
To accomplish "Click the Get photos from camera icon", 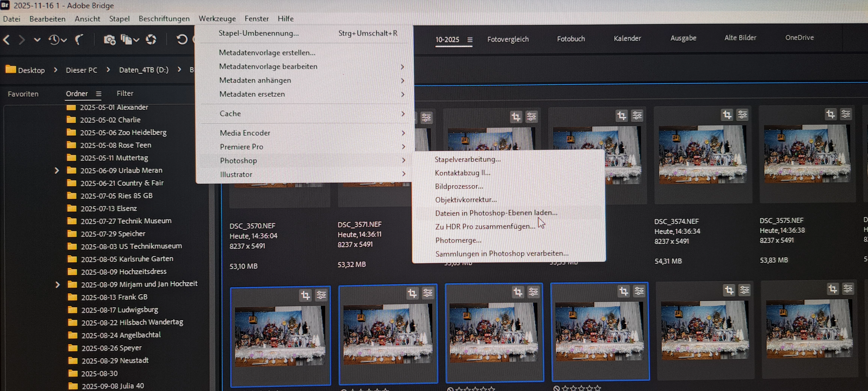I will 109,40.
